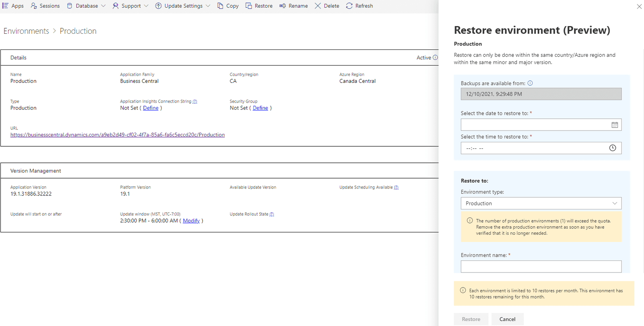The height and width of the screenshot is (326, 644).
Task: Open the Update Settings dropdown
Action: point(183,6)
